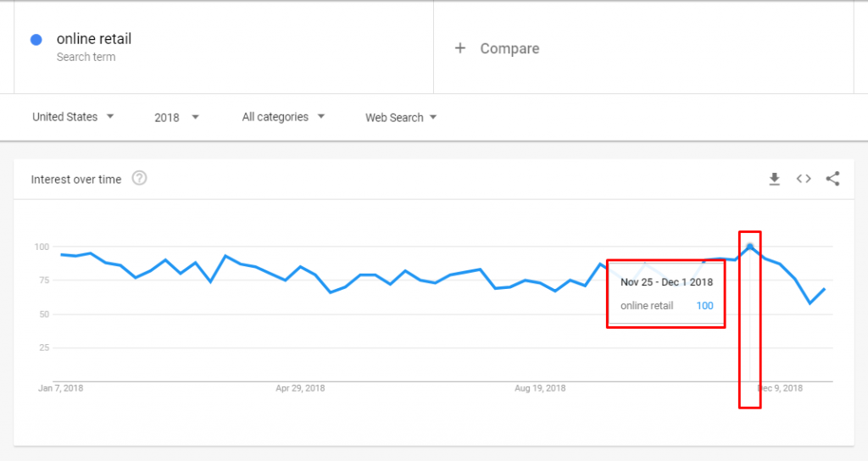Open the Web Search type dropdown
868x461 pixels.
click(401, 118)
